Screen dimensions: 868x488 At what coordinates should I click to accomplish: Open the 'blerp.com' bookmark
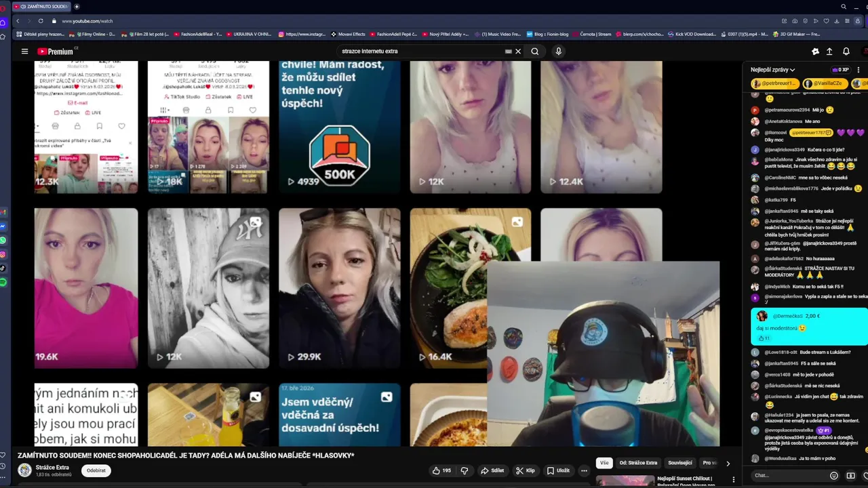tap(639, 34)
